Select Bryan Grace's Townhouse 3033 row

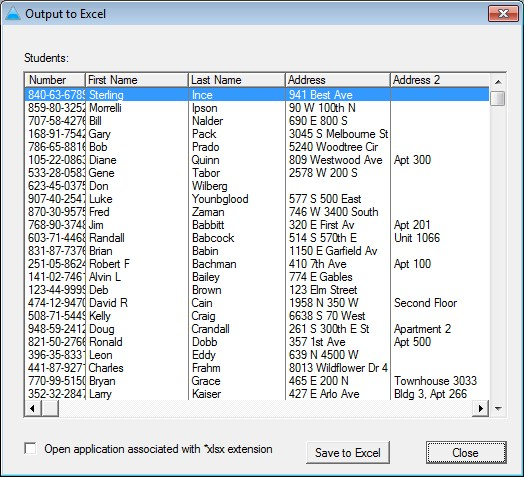pyautogui.click(x=257, y=381)
